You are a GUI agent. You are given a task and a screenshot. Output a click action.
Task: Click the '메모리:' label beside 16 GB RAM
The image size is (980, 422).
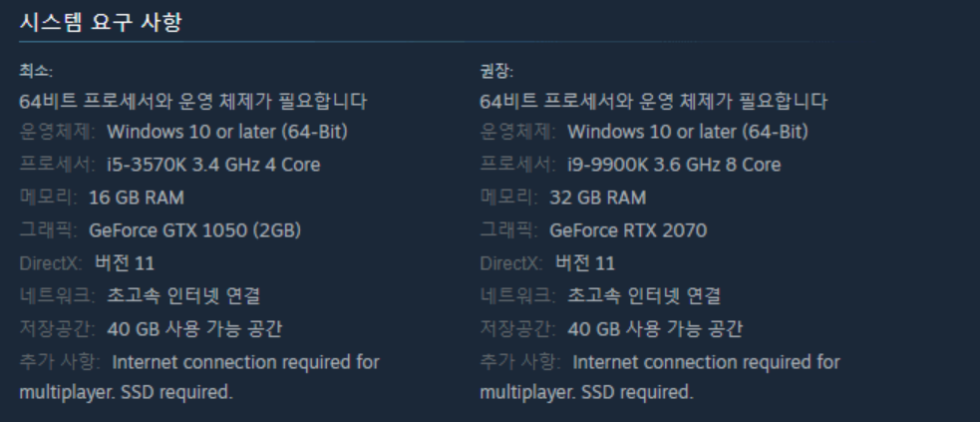tap(48, 198)
